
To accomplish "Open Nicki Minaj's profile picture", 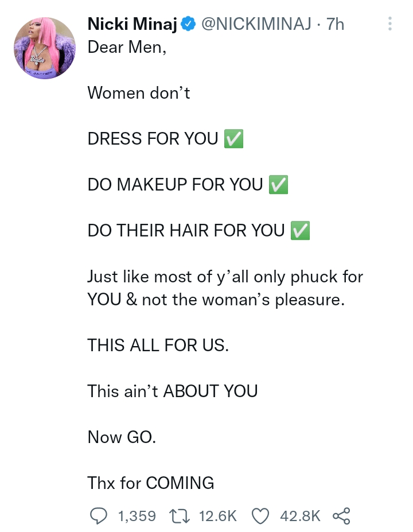I will point(45,48).
